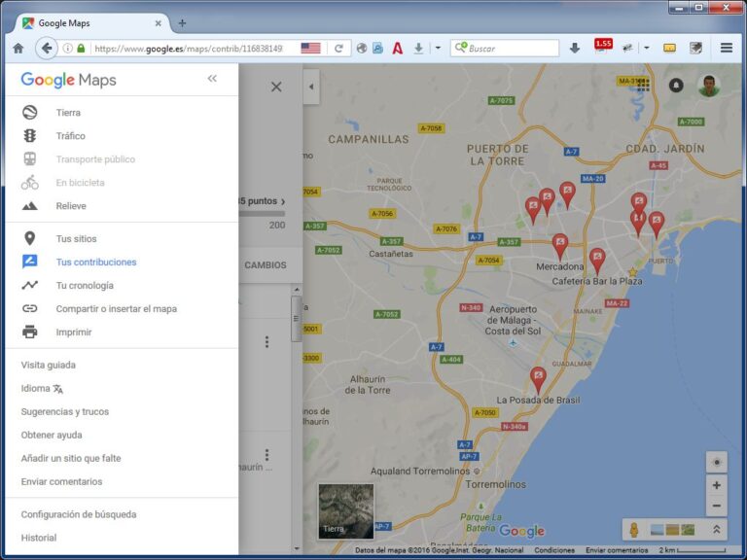Select the Street View pegman
The image size is (747, 560).
634,530
